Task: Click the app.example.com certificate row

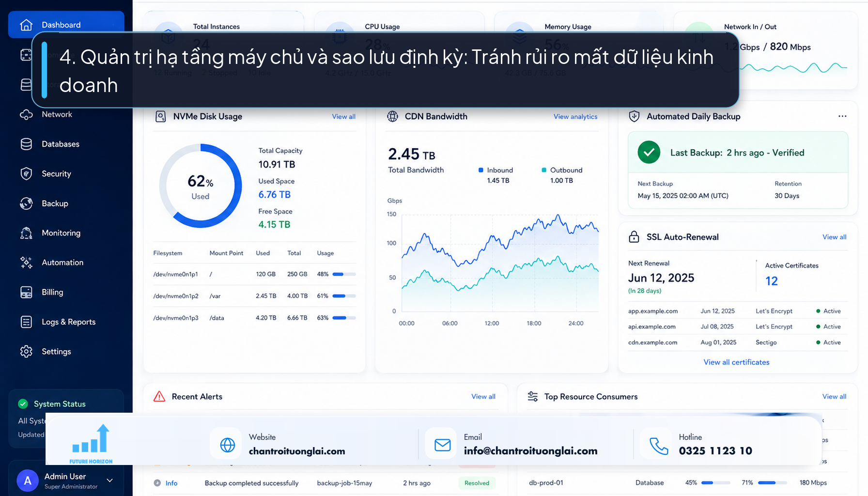Action: point(737,311)
